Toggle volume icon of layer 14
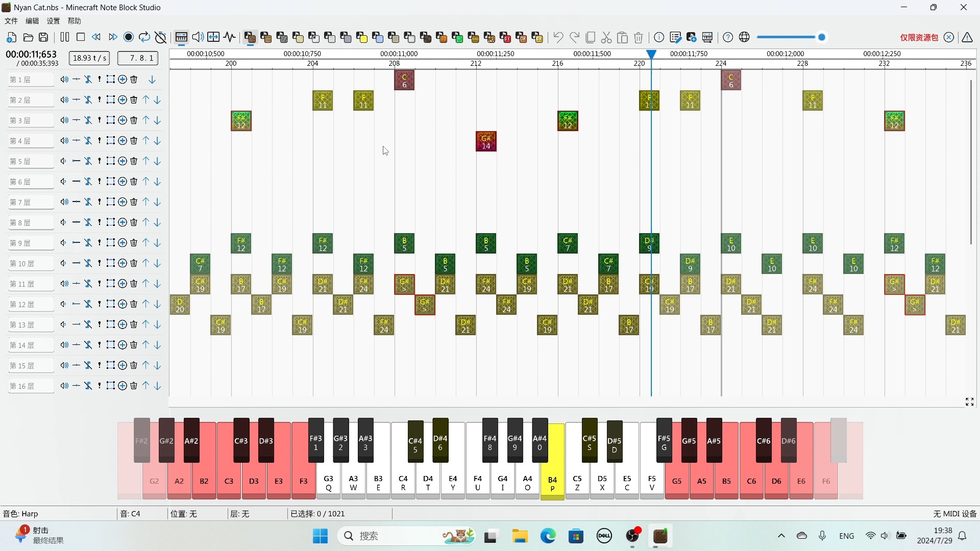The width and height of the screenshot is (980, 551). point(64,345)
